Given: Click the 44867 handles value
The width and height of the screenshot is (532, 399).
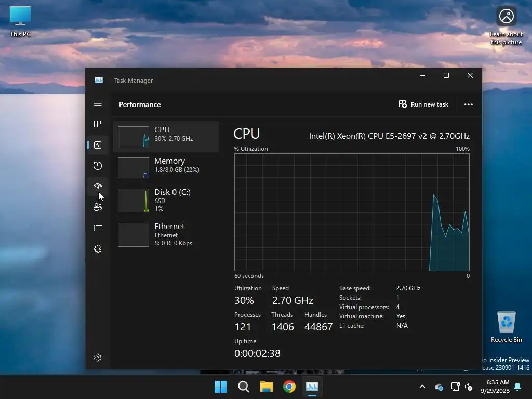Looking at the screenshot, I should [318, 327].
